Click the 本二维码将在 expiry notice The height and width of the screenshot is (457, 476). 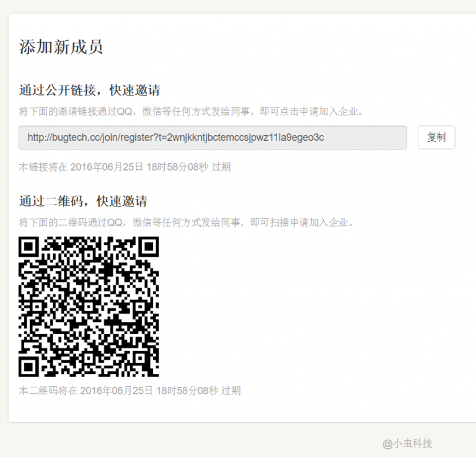[130, 391]
